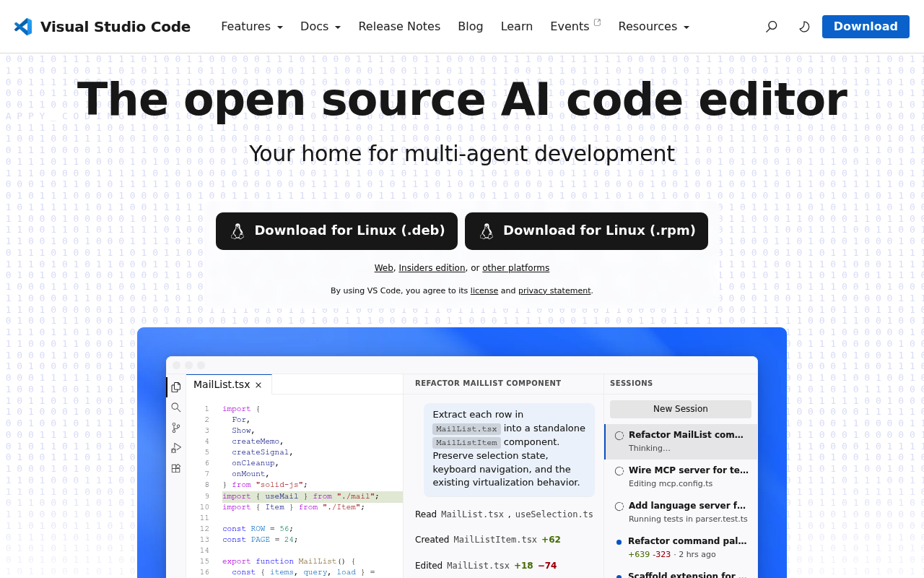Click Running tests in parser.test.ts text

coord(688,519)
